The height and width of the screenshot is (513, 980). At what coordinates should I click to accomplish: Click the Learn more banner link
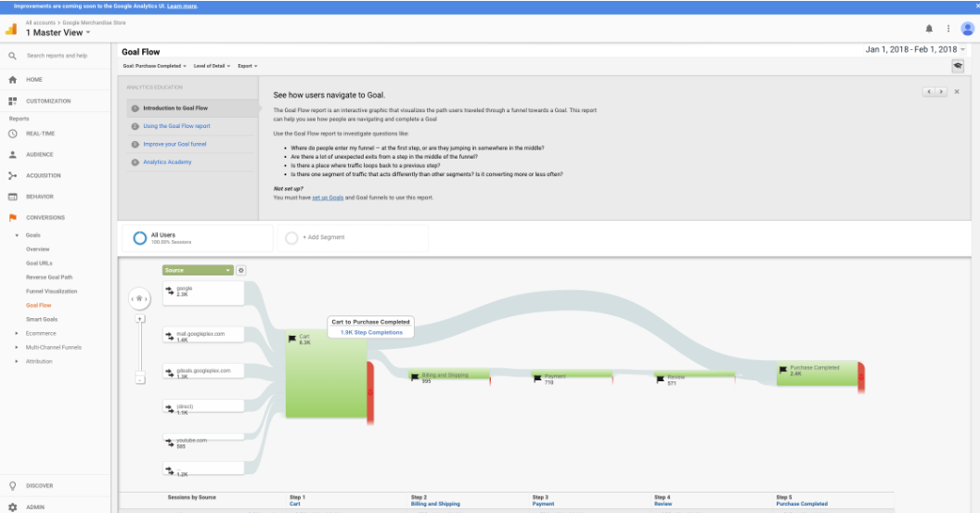182,6
